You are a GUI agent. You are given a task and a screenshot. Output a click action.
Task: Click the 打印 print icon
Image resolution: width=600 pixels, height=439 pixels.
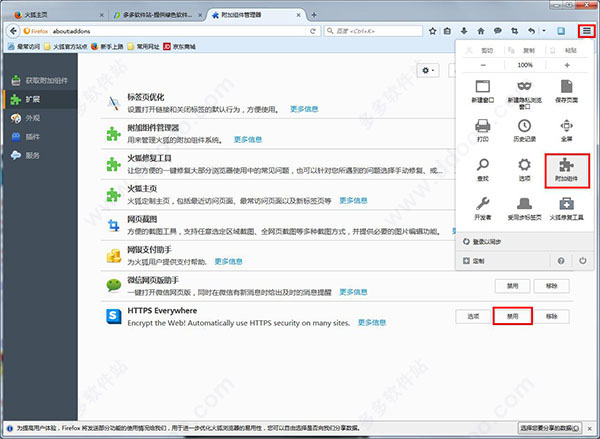pyautogui.click(x=483, y=131)
